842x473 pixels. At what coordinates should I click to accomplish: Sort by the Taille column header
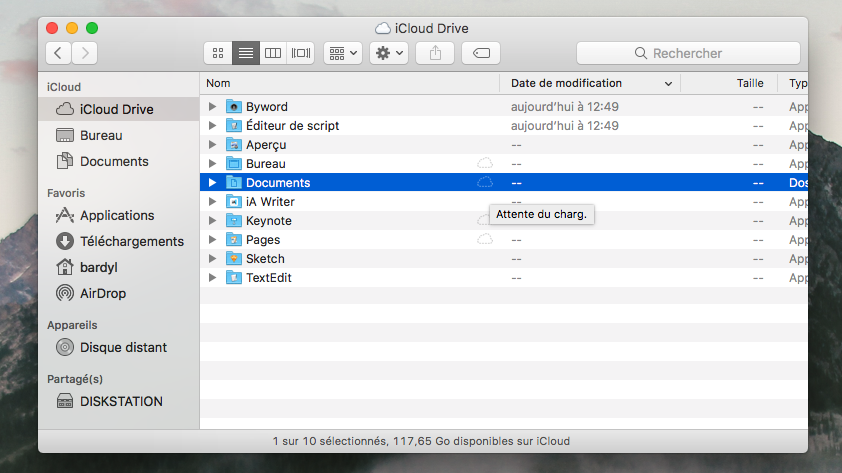(x=729, y=83)
